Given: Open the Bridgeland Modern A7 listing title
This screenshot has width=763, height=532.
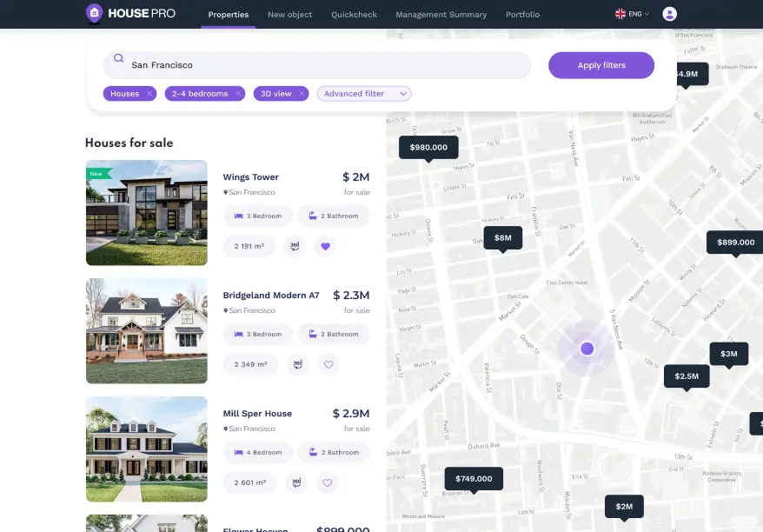Looking at the screenshot, I should tap(271, 296).
